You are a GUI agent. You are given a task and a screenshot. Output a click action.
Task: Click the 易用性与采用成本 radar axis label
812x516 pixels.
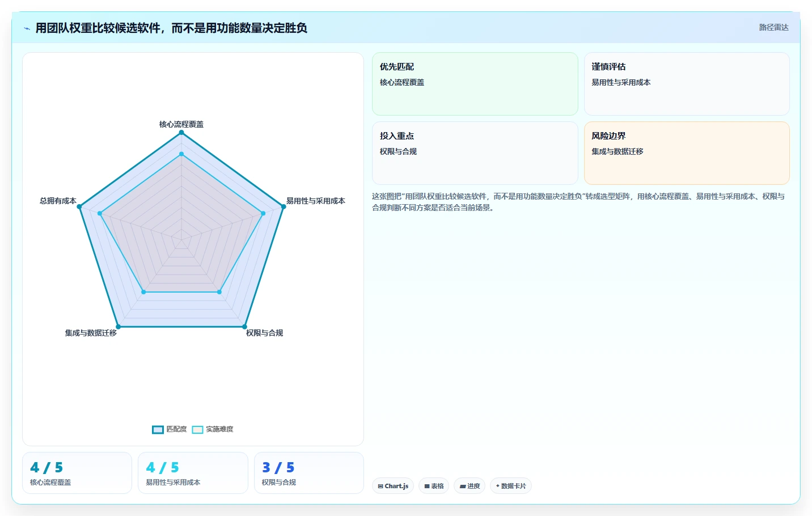coord(315,201)
